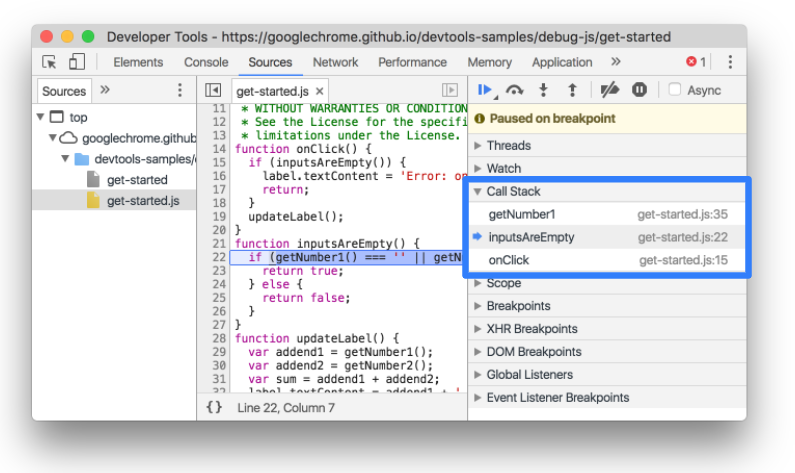Open the Performance tab
Viewport: 795px width, 473px height.
click(x=412, y=62)
